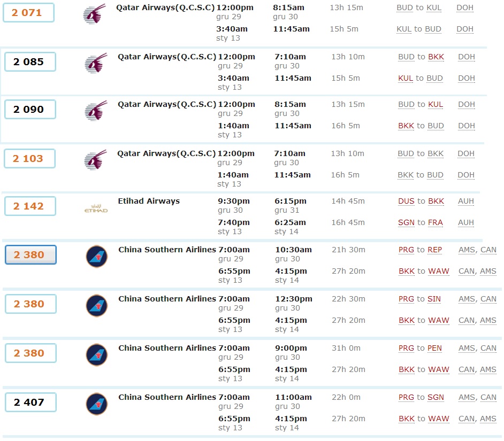
Task: Select the 2 085 fare button
Action: coord(30,61)
